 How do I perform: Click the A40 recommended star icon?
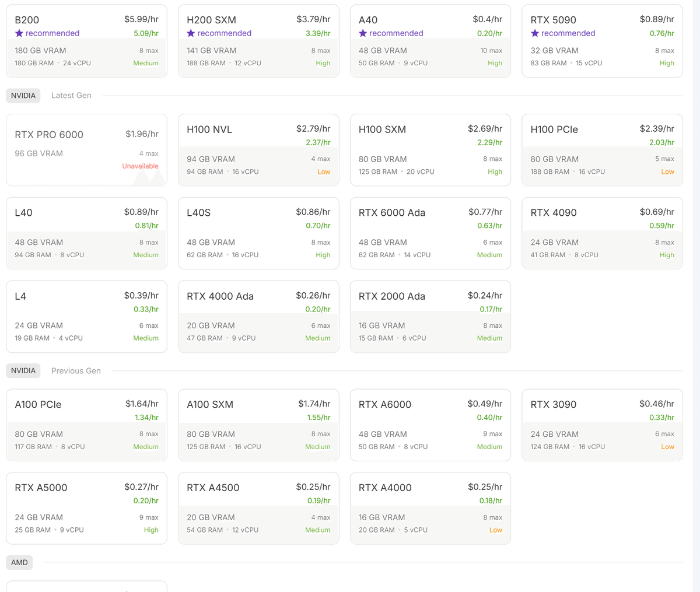click(x=363, y=33)
